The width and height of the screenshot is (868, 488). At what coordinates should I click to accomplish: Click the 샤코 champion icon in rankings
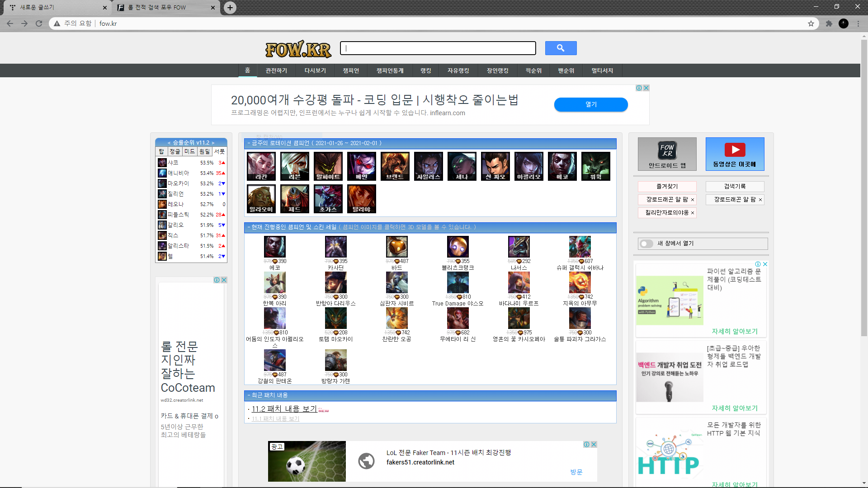point(162,163)
